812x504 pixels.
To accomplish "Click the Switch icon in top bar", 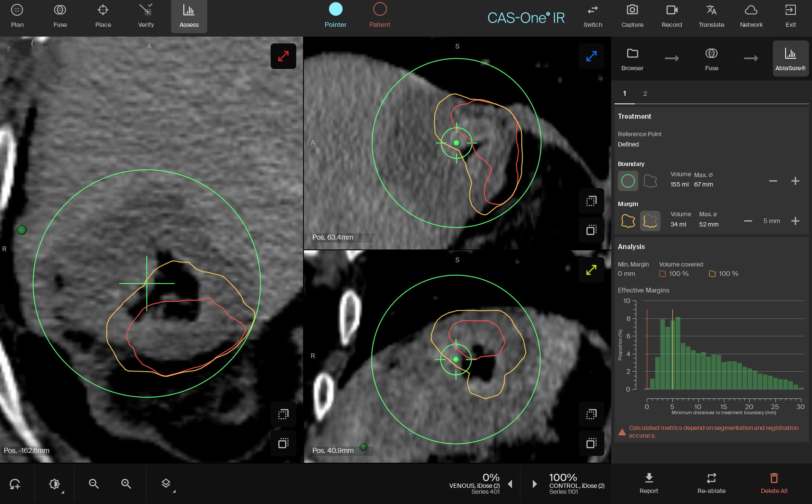I will tap(592, 16).
